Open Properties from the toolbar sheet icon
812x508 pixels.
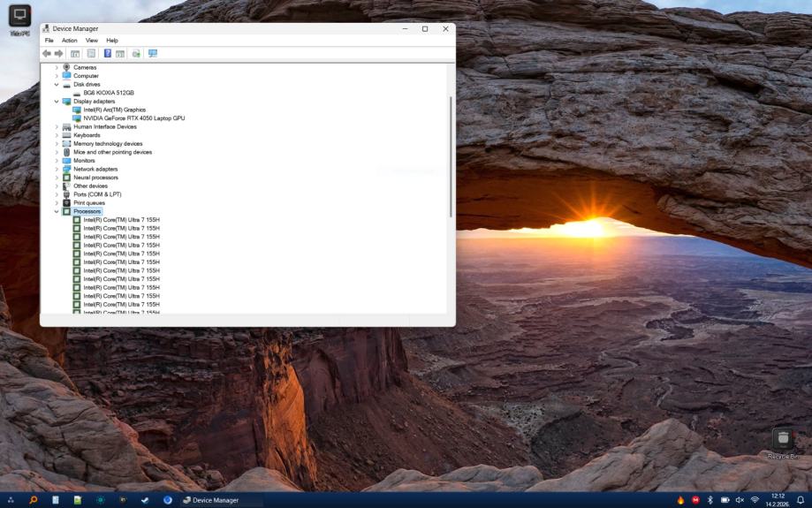(x=91, y=53)
